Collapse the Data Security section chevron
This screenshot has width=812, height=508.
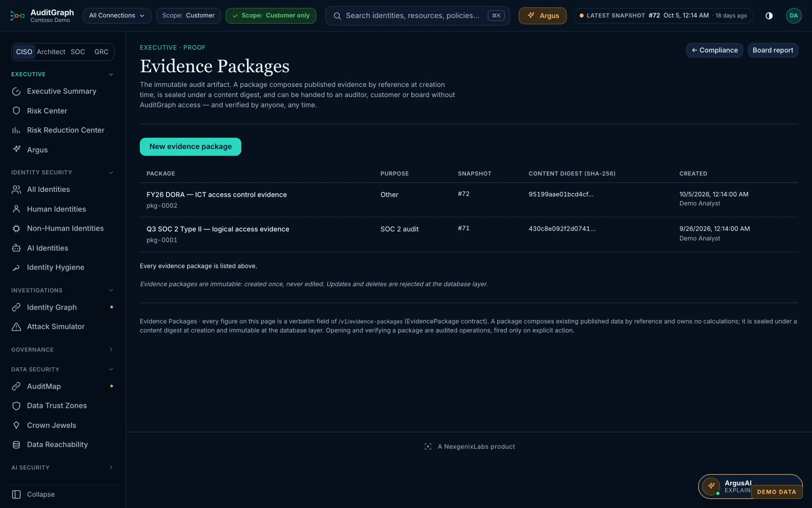point(111,369)
